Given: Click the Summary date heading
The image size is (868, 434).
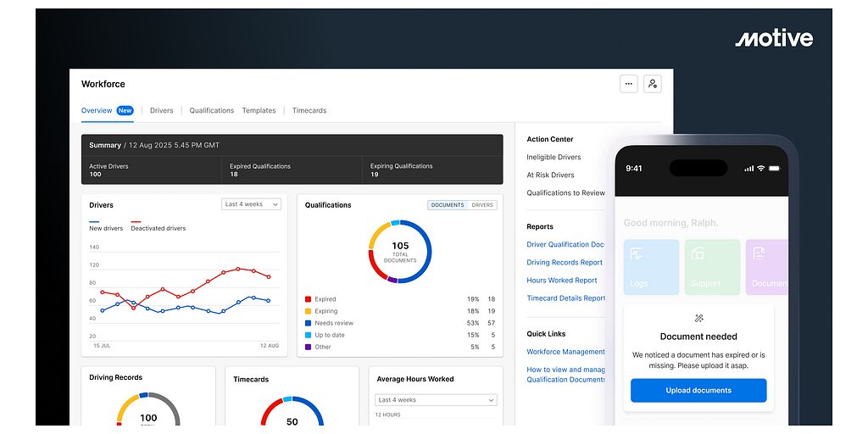Looking at the screenshot, I should click(x=154, y=145).
